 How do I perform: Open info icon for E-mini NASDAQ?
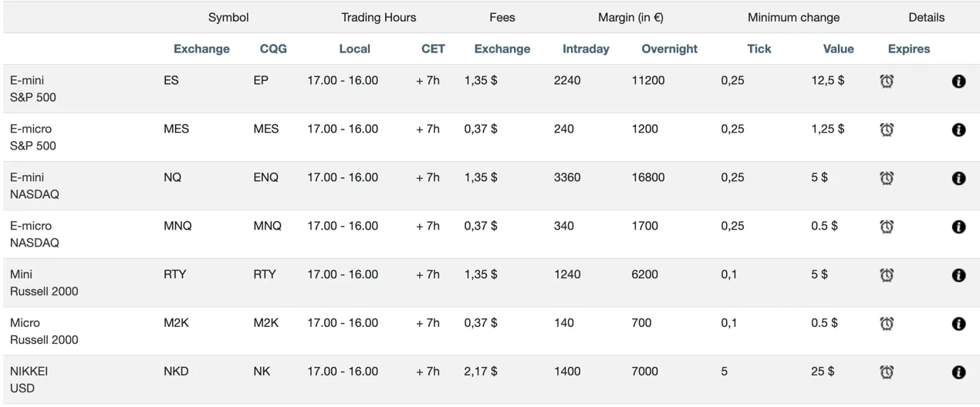pyautogui.click(x=958, y=178)
